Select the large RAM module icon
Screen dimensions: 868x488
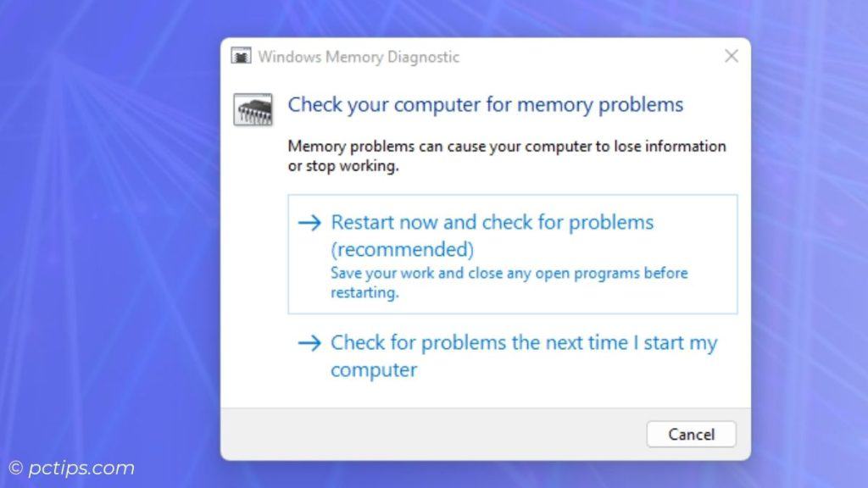(254, 109)
